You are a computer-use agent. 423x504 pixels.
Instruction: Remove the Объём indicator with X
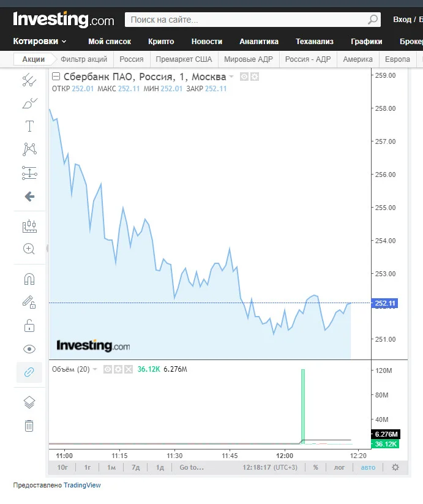(129, 369)
